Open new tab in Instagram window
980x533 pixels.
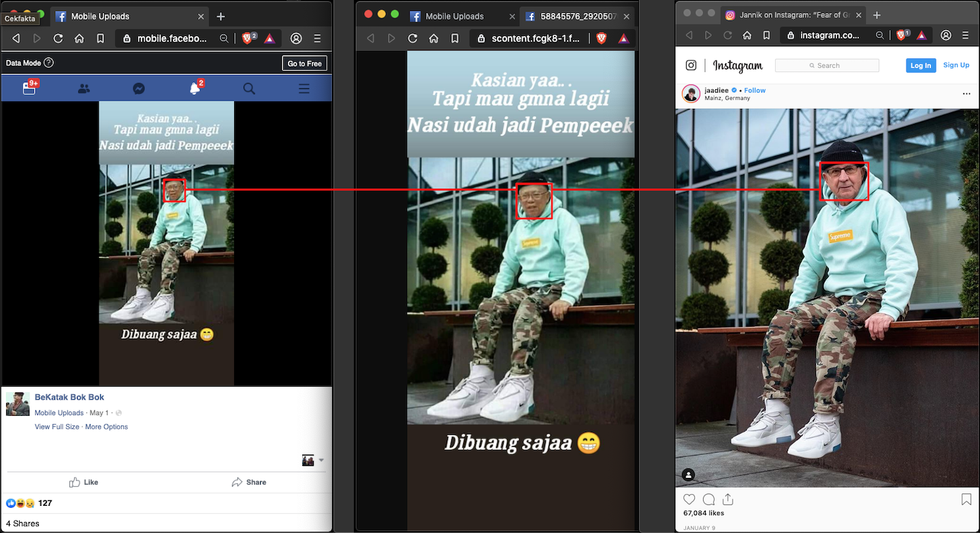click(877, 15)
